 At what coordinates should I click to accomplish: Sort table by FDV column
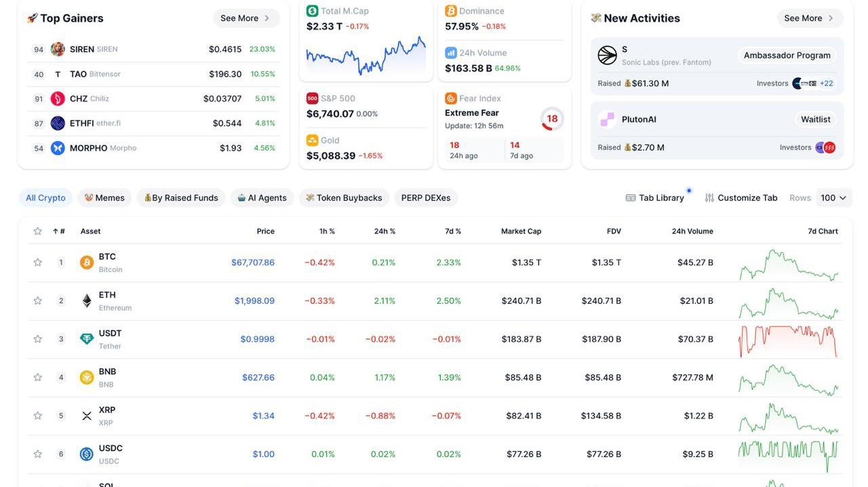pyautogui.click(x=614, y=231)
